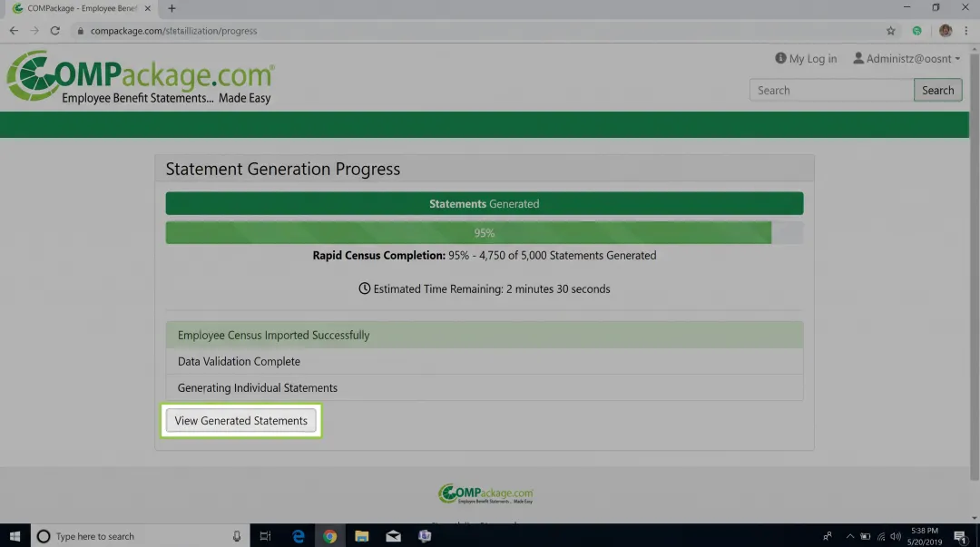This screenshot has width=980, height=547.
Task: Open Task View from taskbar
Action: click(x=265, y=536)
